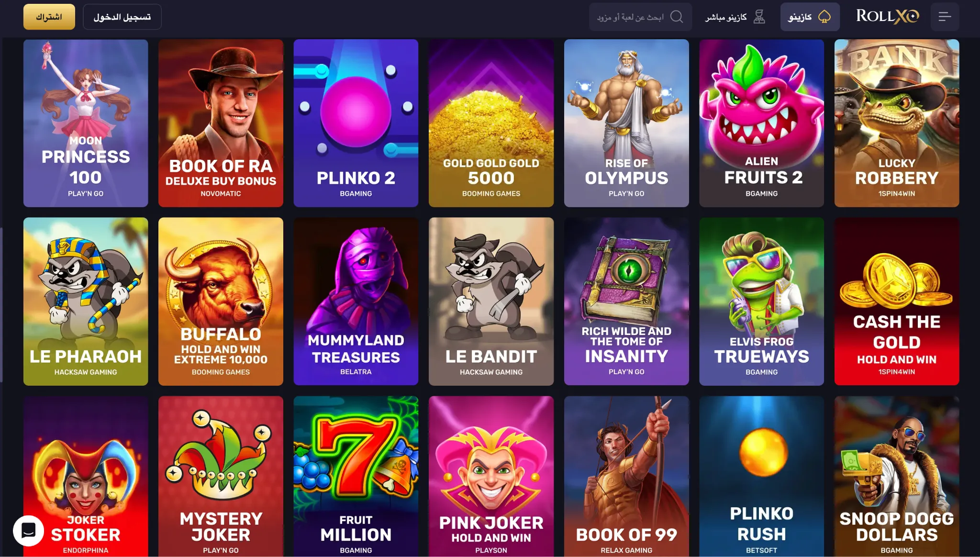Open Book of Ra Deluxe tile
Viewport: 980px width, 557px height.
pyautogui.click(x=221, y=123)
